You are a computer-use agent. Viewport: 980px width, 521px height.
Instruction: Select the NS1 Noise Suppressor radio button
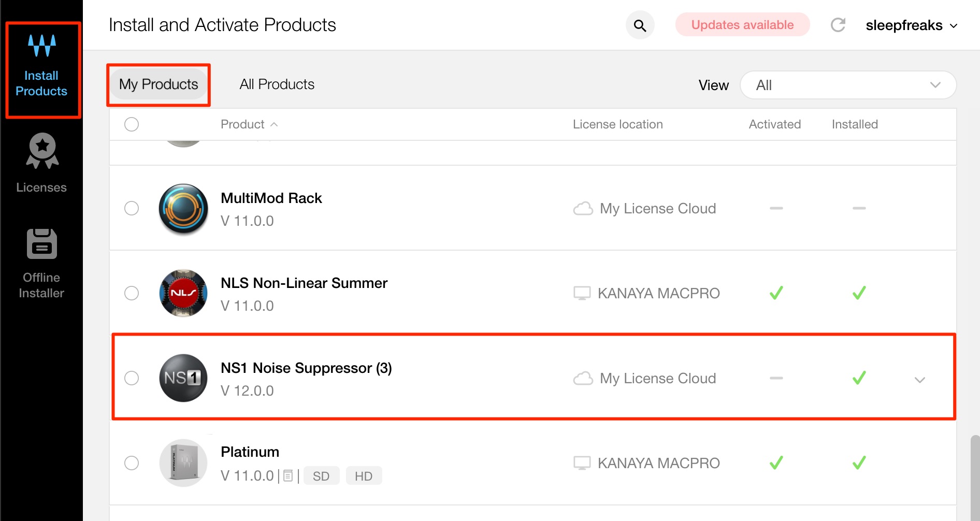click(132, 378)
